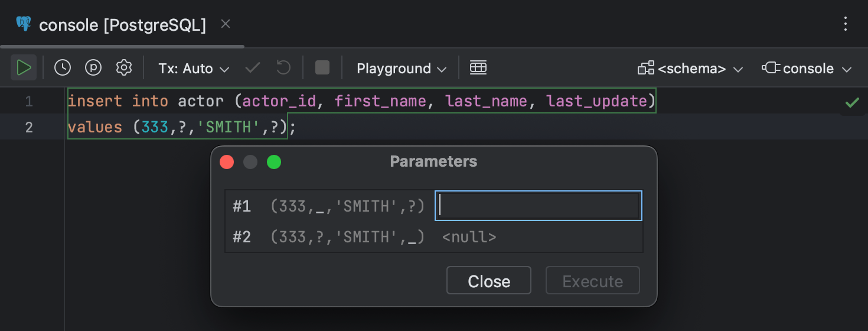Click the commit checkmark icon

click(x=253, y=68)
